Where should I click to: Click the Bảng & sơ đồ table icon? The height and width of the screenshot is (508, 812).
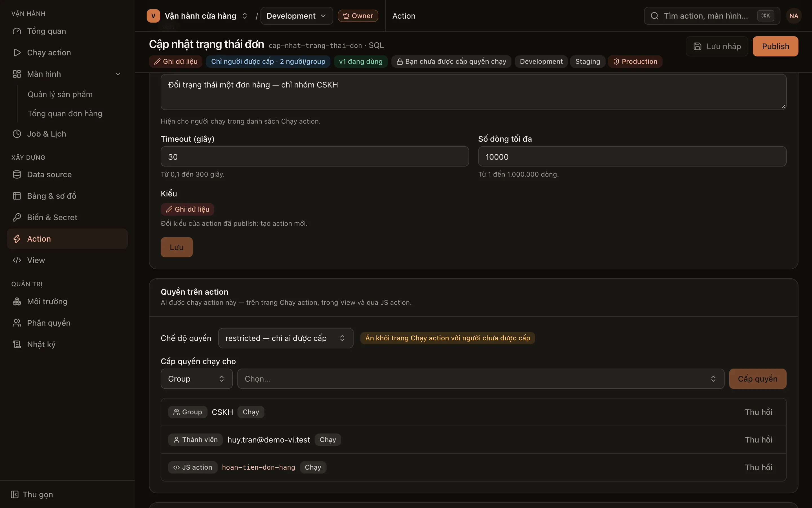coord(17,196)
